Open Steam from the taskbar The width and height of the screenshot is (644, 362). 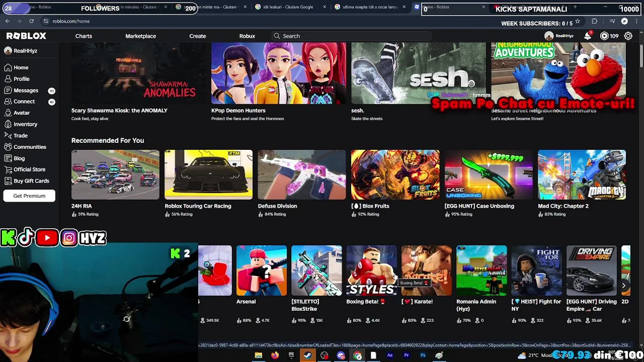[x=307, y=355]
